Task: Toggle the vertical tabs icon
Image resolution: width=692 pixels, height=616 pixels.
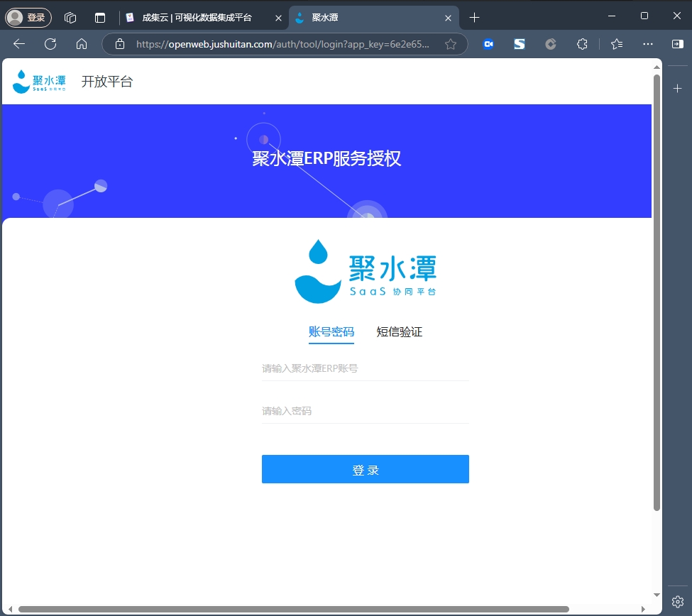Action: (x=100, y=18)
